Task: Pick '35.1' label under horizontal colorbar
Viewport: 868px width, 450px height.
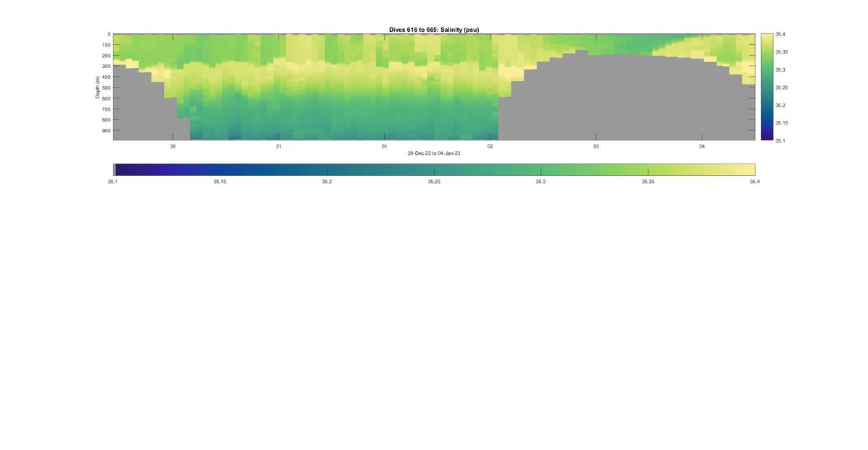Action: tap(113, 182)
